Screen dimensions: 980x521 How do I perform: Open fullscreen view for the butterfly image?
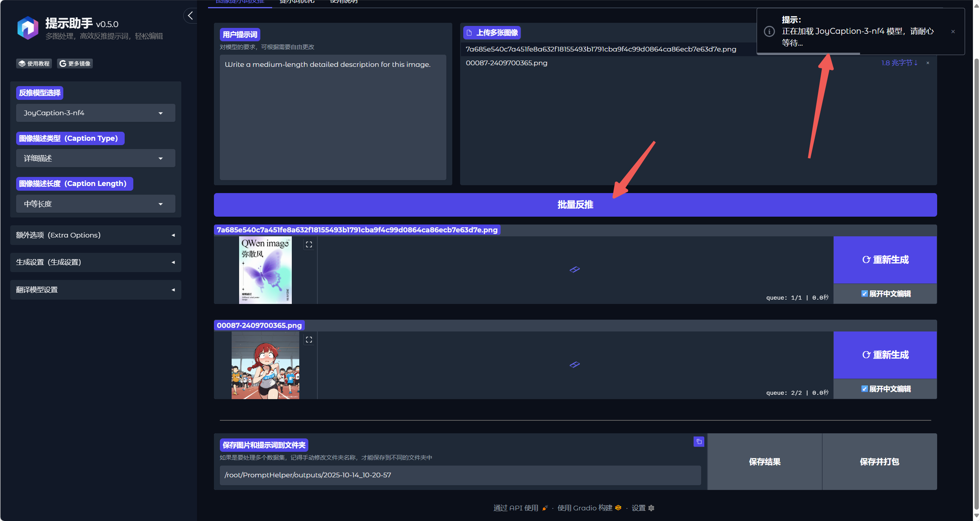tap(309, 245)
